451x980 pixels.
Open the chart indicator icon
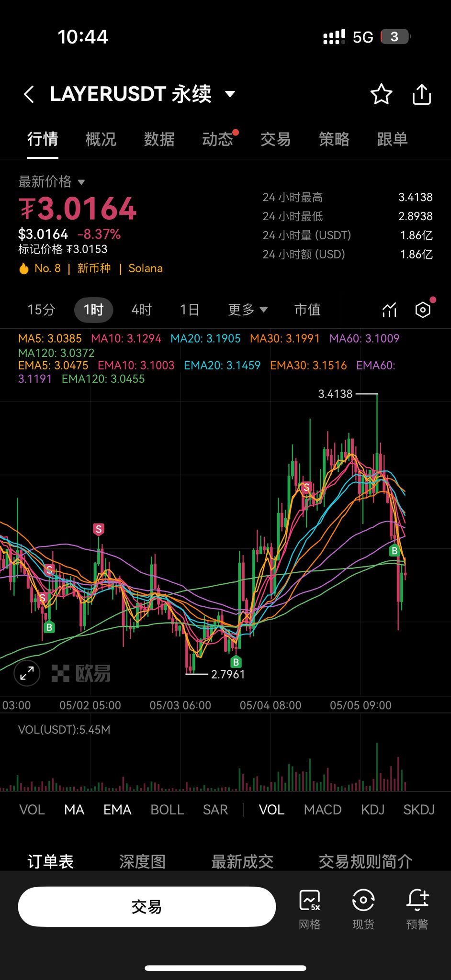[390, 310]
